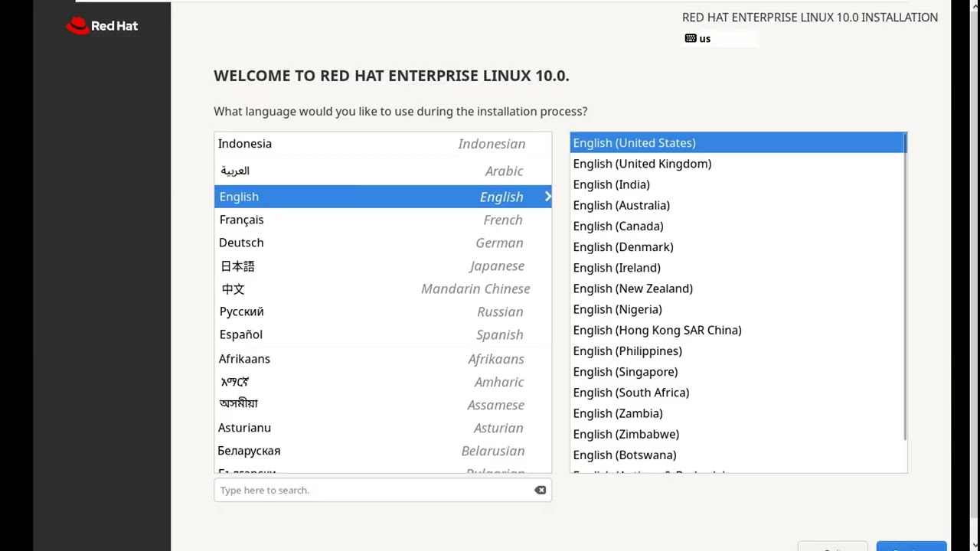980x551 pixels.
Task: Select Español language row
Action: click(x=383, y=334)
